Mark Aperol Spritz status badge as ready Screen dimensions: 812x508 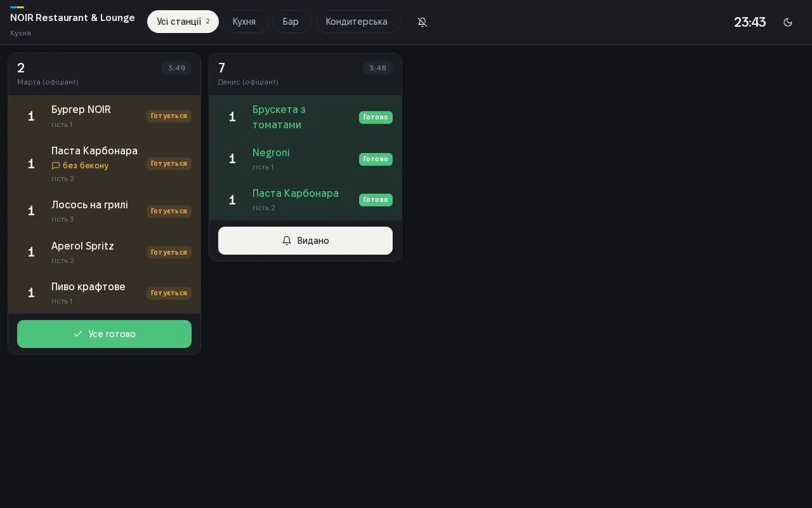tap(169, 252)
